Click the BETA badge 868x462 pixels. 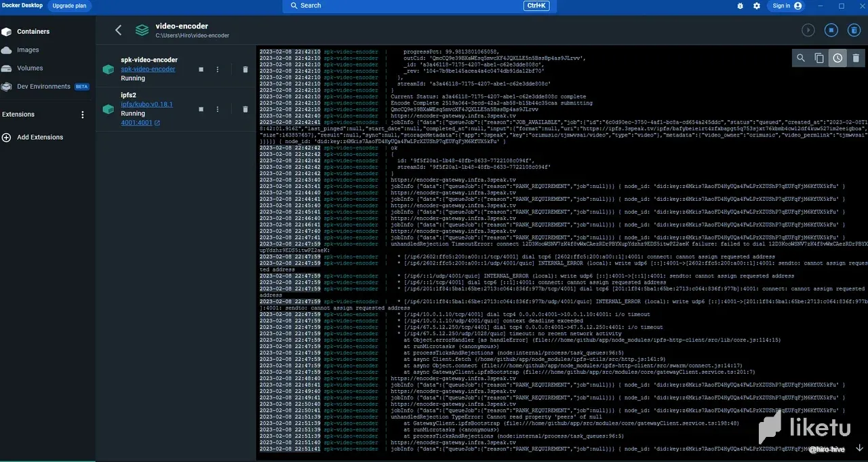point(81,87)
